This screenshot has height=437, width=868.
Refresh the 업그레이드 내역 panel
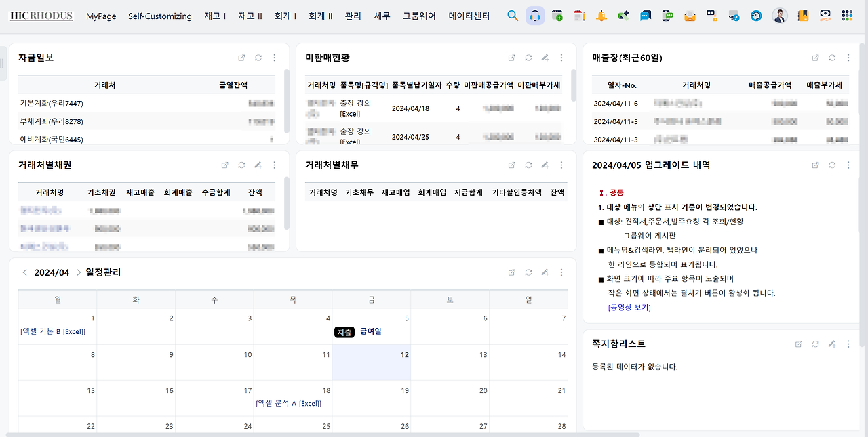[x=832, y=165]
